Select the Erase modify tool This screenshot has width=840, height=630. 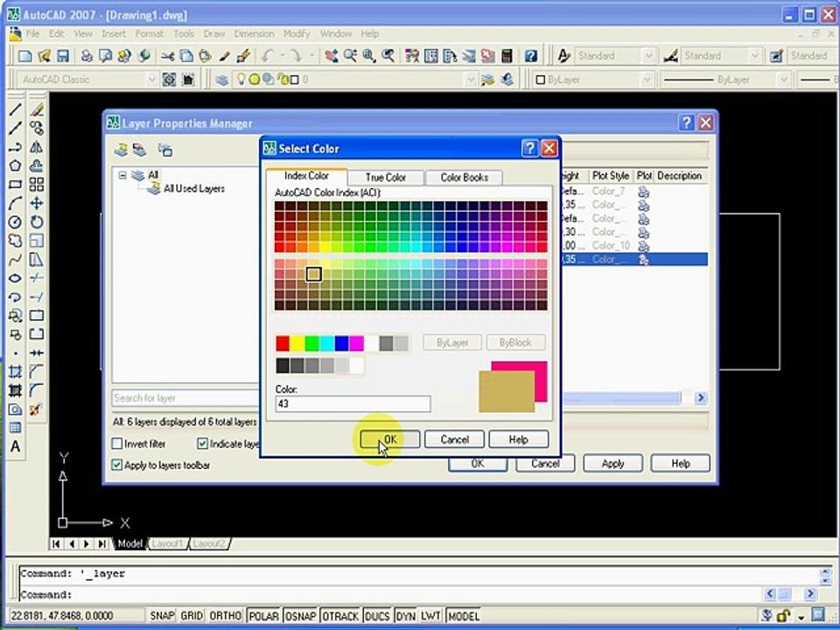(x=37, y=109)
